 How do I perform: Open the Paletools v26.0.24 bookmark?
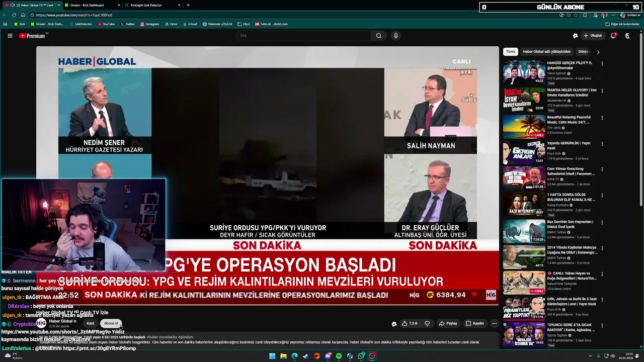217,24
